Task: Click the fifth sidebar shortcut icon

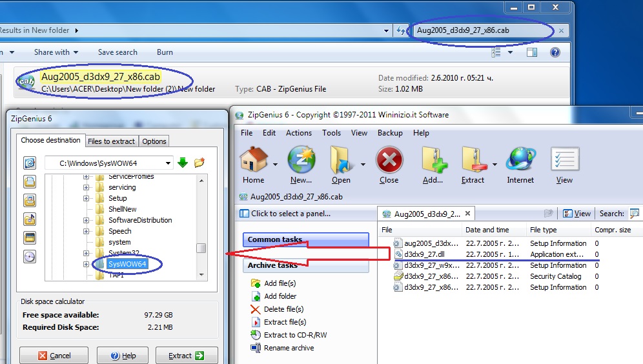Action: [30, 238]
